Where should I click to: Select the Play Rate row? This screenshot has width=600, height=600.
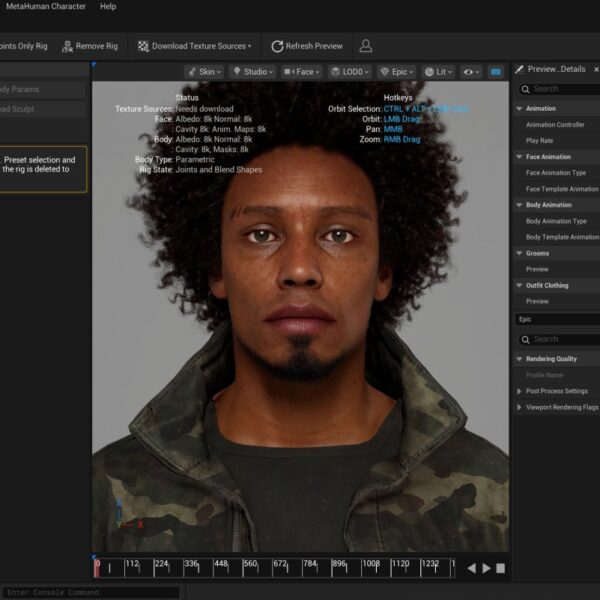(x=557, y=141)
